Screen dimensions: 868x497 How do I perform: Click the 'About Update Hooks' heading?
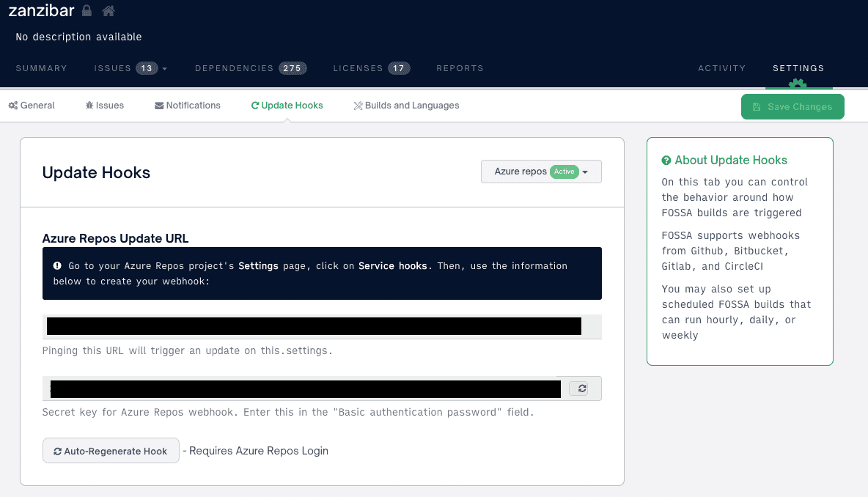731,161
